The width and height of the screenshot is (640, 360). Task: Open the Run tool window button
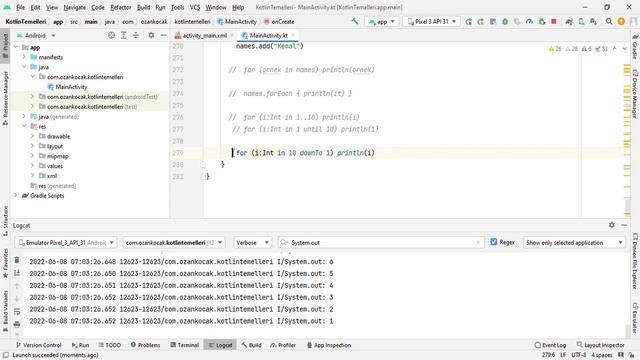point(80,345)
